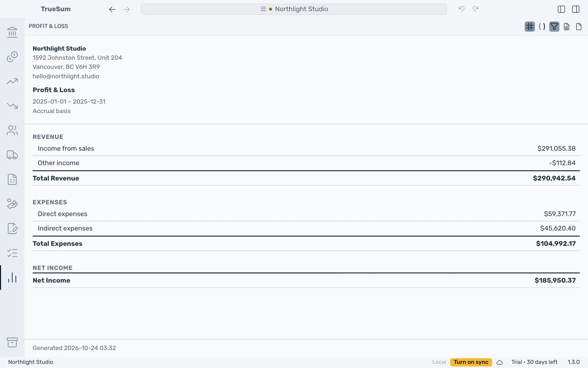Open the checklist tasks icon
The image size is (588, 368).
[x=12, y=253]
